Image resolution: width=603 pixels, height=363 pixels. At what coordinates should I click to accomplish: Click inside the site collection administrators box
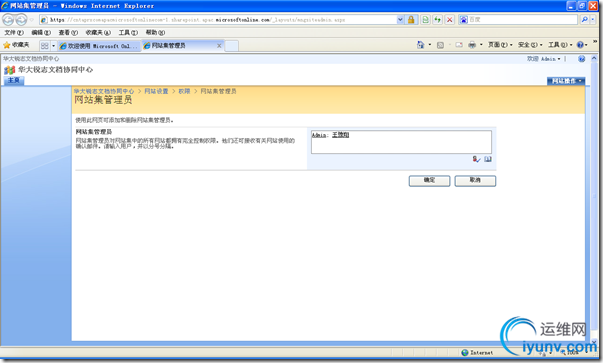pyautogui.click(x=401, y=142)
